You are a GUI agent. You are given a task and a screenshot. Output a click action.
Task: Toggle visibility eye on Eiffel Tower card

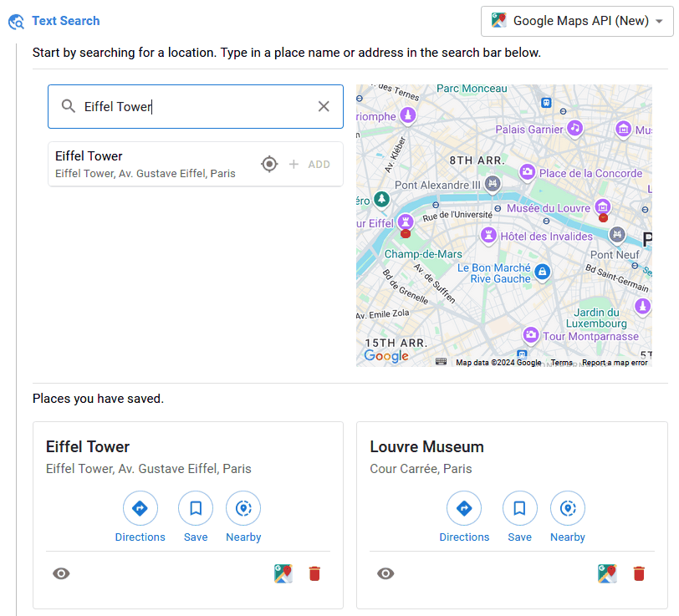[61, 573]
